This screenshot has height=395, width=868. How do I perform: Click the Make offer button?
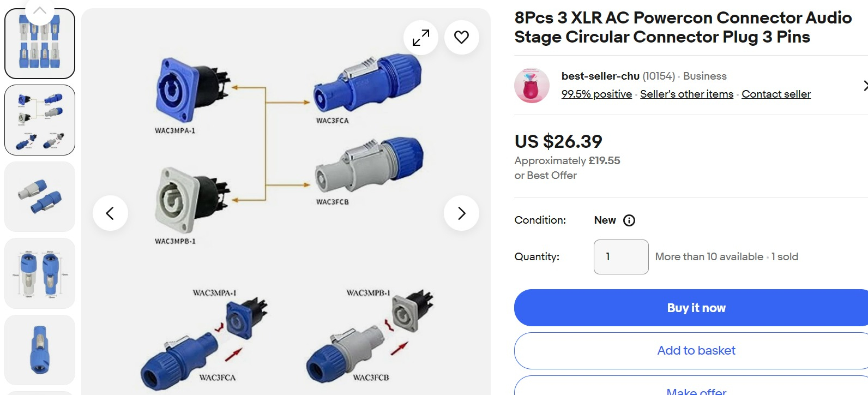point(696,389)
